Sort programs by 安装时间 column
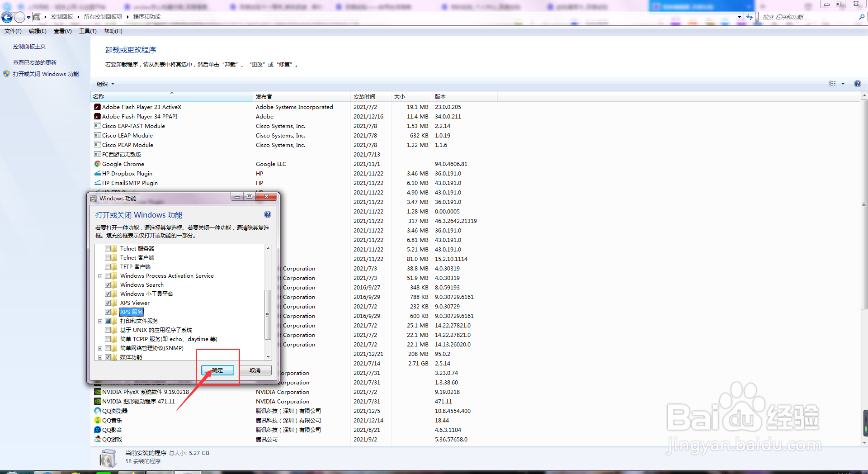The width and height of the screenshot is (868, 474). pyautogui.click(x=371, y=96)
